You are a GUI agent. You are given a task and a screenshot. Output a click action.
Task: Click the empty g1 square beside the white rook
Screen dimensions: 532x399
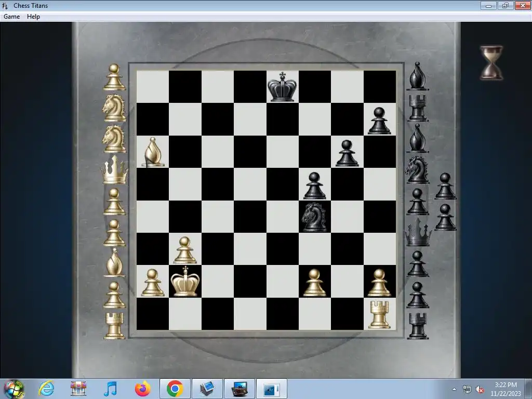347,314
